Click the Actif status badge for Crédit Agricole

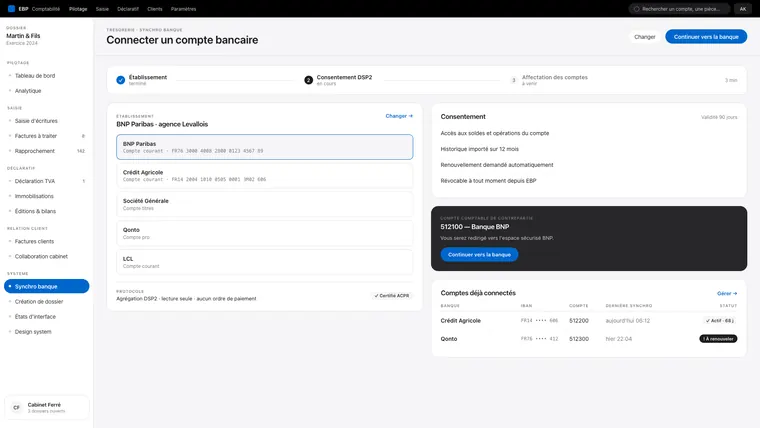click(720, 320)
